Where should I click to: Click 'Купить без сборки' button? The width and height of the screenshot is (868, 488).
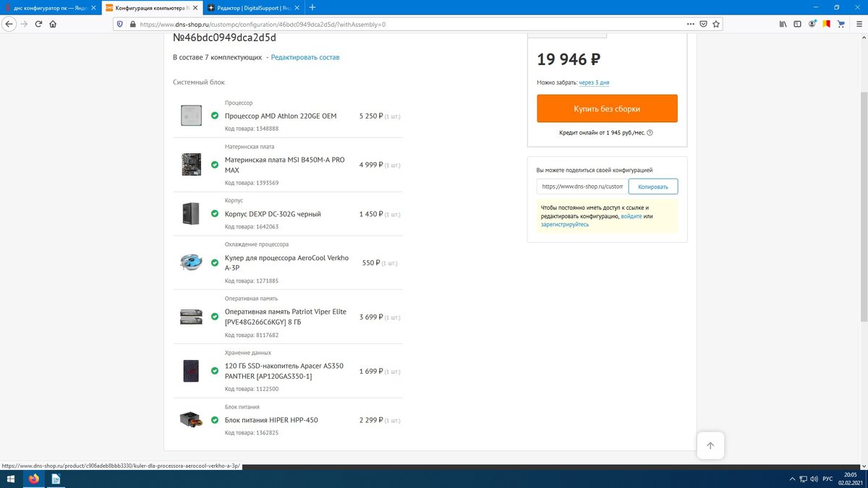click(x=607, y=108)
